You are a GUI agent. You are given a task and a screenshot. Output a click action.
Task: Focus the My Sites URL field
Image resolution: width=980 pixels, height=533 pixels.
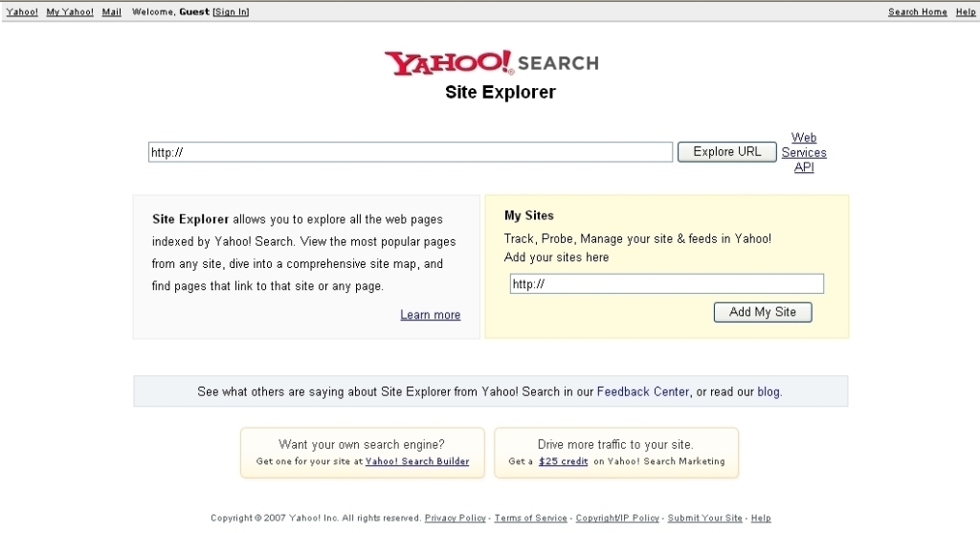tap(667, 283)
